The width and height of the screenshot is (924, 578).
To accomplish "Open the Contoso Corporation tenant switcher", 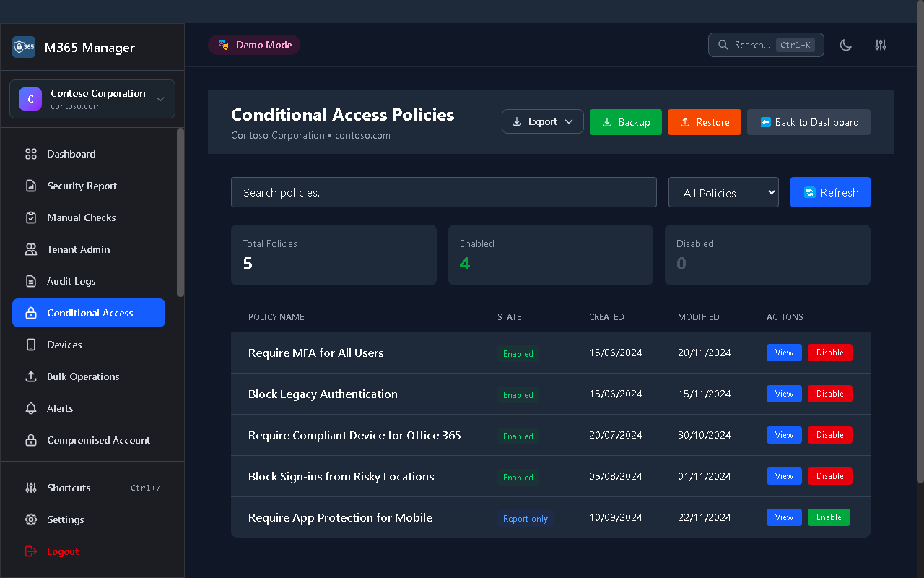I will pos(92,98).
